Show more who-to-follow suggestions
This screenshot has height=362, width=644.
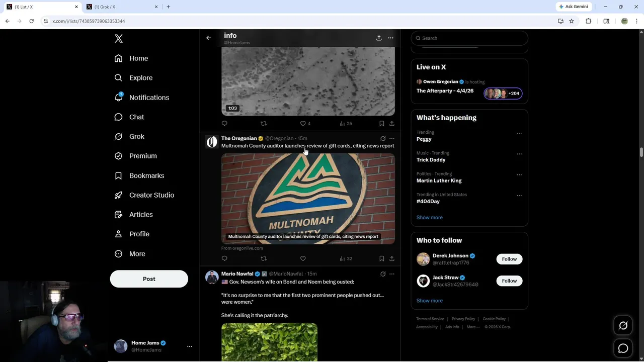[x=430, y=301]
